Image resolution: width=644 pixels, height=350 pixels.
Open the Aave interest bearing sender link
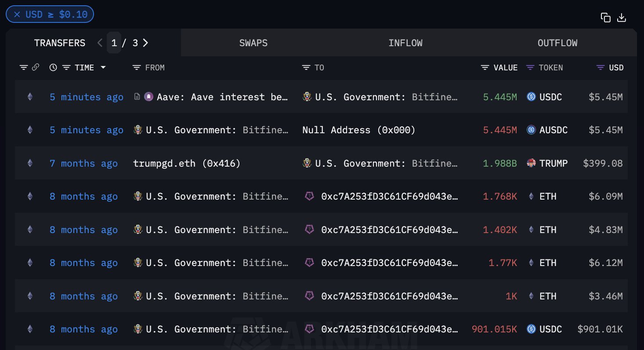point(223,97)
